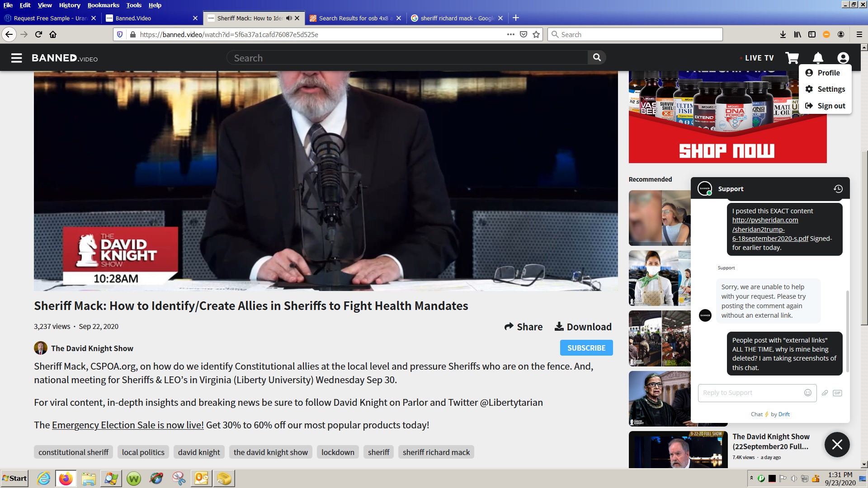Click the taskbar clock 1:31 PM
The image size is (868, 488).
840,479
